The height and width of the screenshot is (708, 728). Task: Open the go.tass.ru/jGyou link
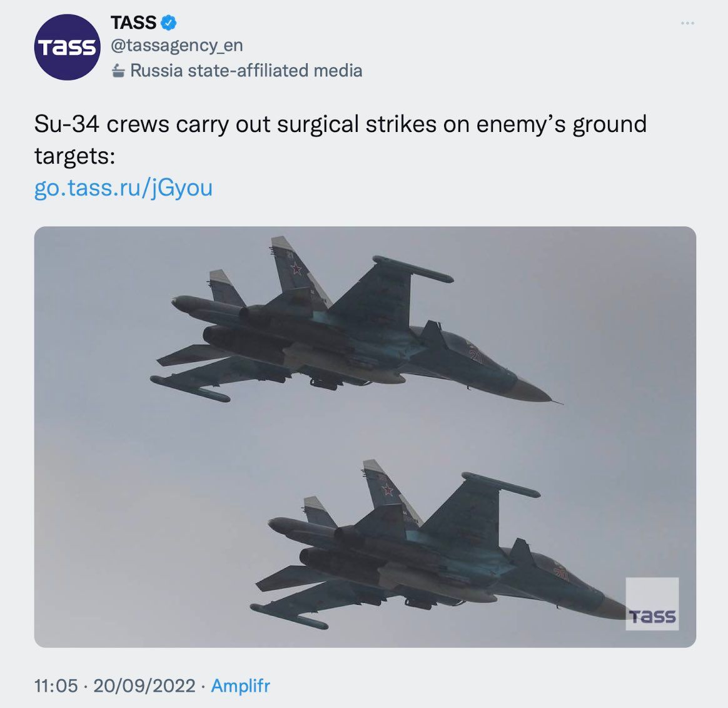[x=123, y=188]
